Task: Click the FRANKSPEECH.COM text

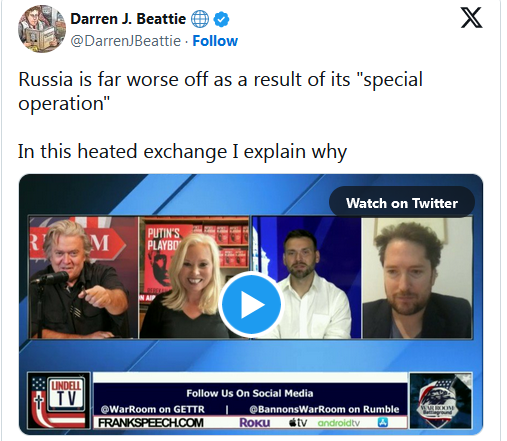Action: point(151,423)
